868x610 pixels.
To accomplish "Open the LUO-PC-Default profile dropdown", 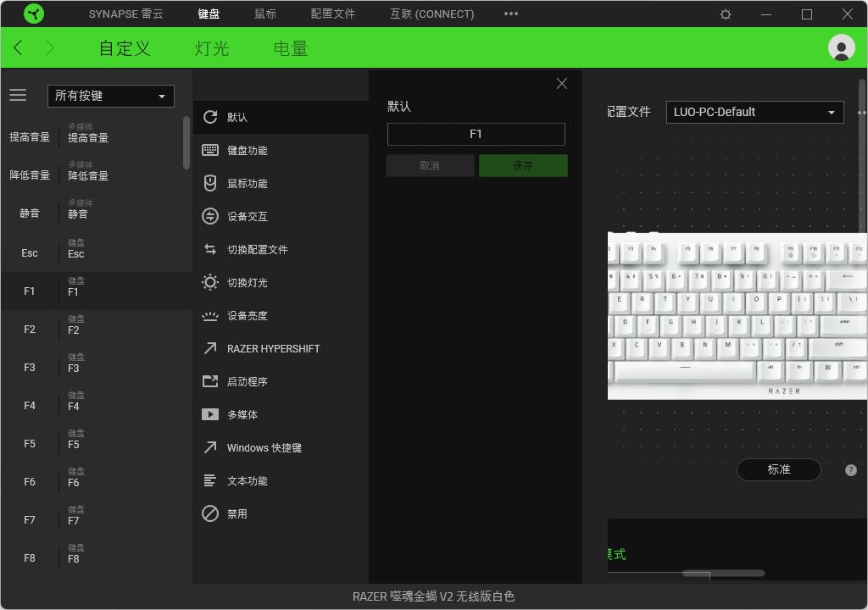I will [754, 111].
